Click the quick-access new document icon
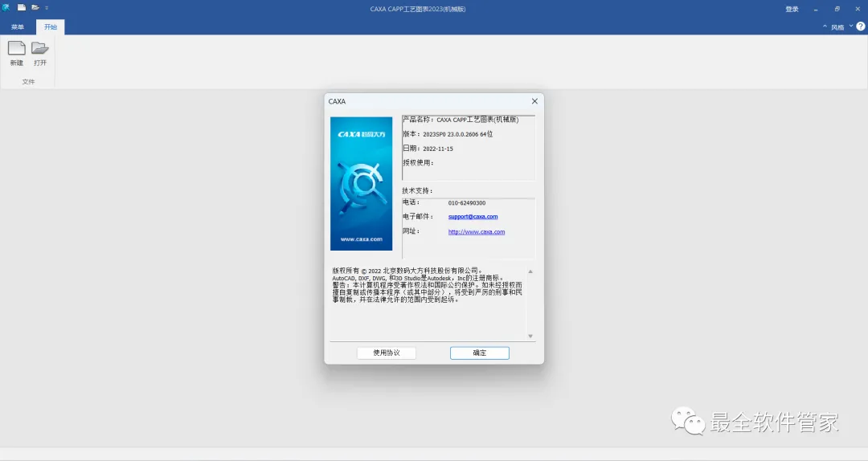868x461 pixels. click(22, 7)
